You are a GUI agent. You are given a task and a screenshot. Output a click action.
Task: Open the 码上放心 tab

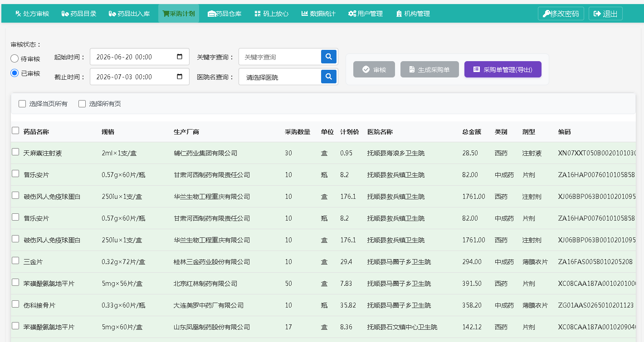(x=272, y=14)
